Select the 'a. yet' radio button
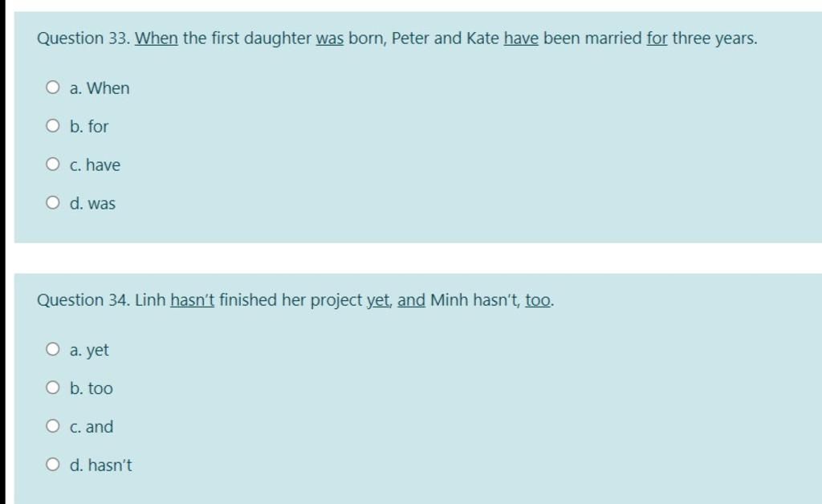Viewport: 822px width, 504px height. pos(52,349)
